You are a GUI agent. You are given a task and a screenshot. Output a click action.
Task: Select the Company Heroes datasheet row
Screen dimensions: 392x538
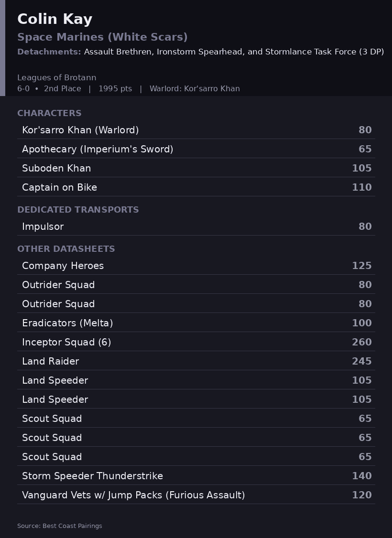(x=196, y=266)
